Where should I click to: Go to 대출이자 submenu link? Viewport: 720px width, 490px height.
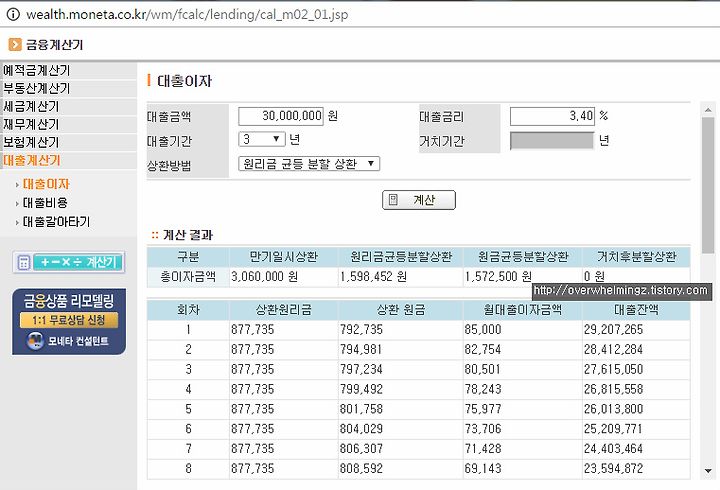(46, 184)
